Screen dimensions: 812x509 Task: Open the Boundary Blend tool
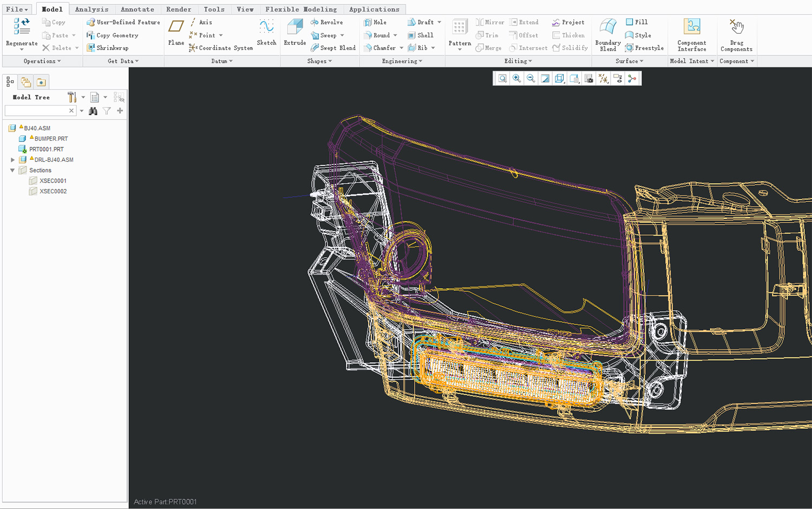point(607,28)
